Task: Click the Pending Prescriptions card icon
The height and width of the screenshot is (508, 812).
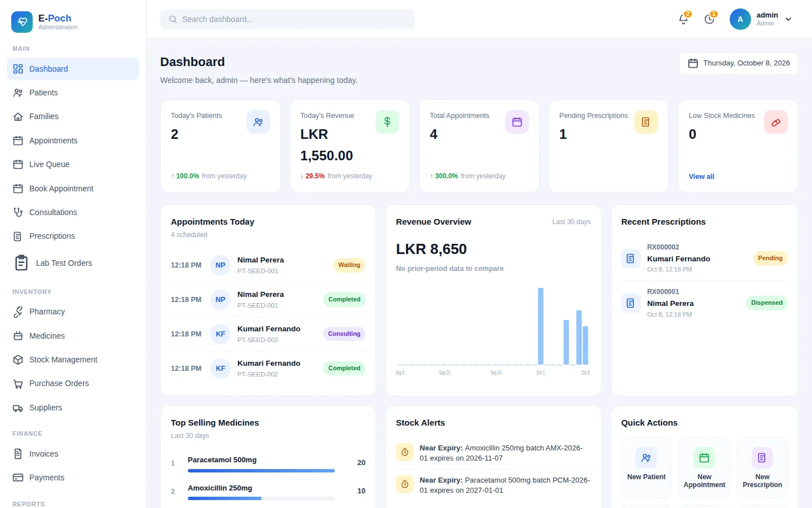Action: [x=646, y=122]
